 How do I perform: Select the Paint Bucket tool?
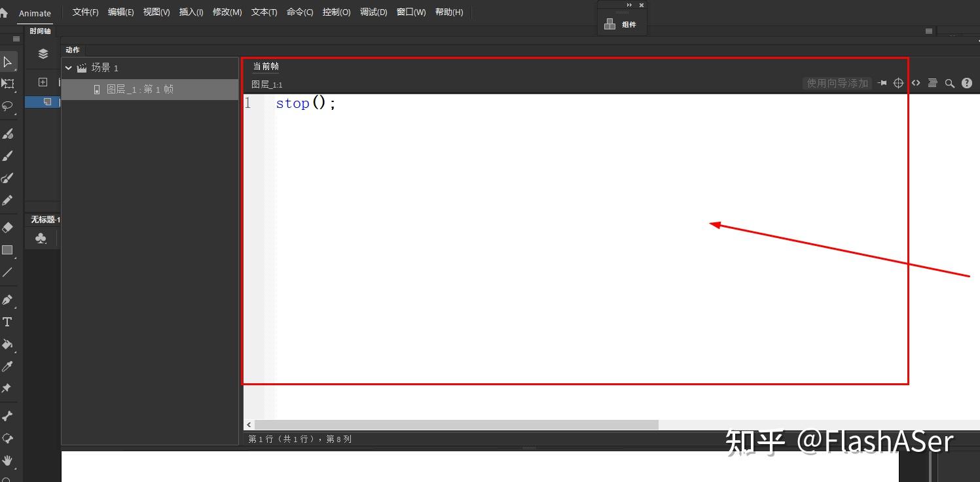[x=8, y=344]
